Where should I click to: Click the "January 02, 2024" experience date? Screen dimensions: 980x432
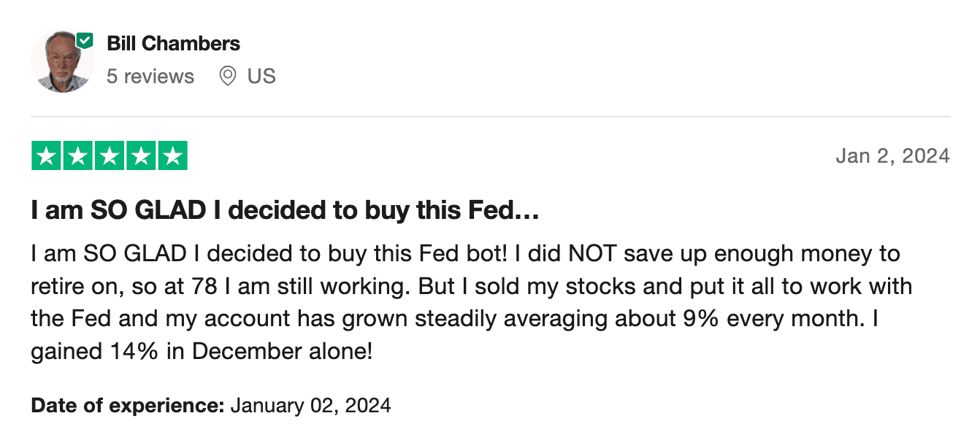(310, 405)
